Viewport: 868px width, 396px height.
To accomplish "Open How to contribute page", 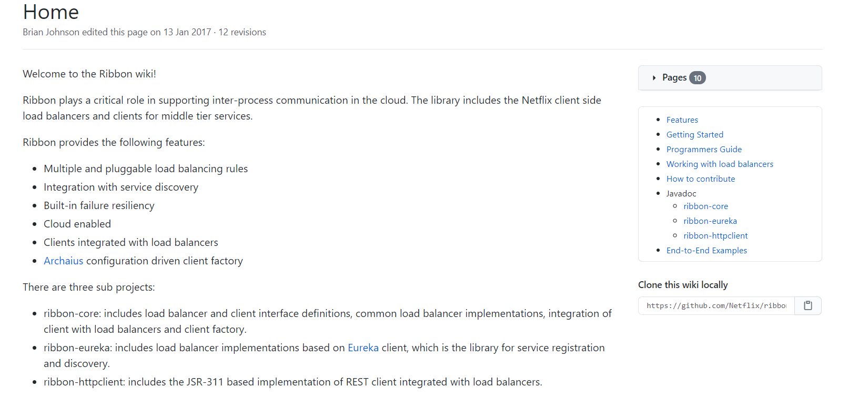I will coord(701,179).
